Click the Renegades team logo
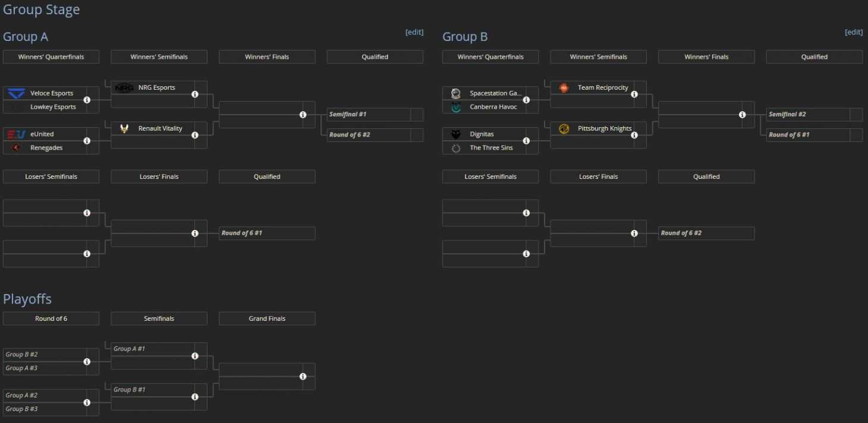Screen dimensions: 868x423 point(17,148)
